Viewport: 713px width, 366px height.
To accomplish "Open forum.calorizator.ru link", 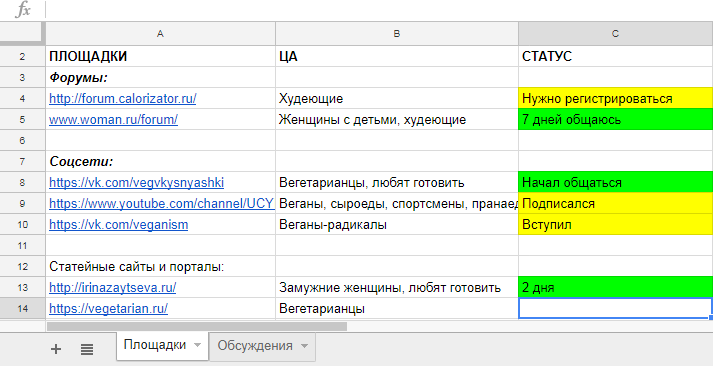I will point(123,99).
